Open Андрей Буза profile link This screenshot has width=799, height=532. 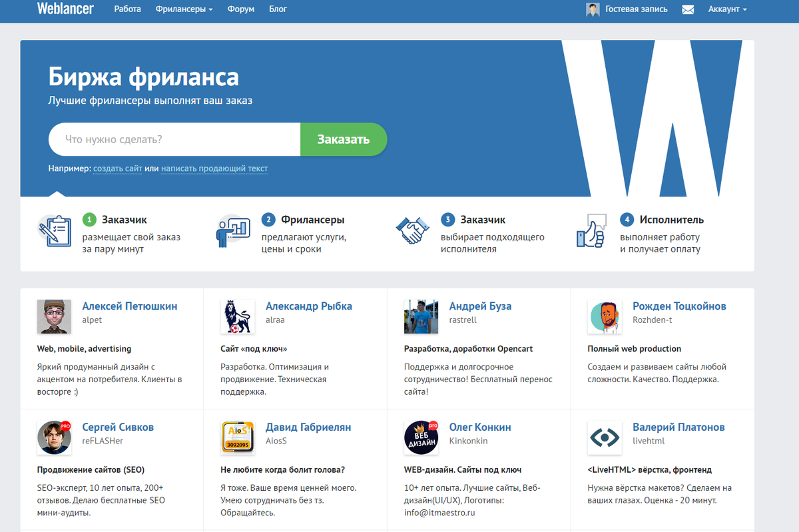[x=481, y=306]
